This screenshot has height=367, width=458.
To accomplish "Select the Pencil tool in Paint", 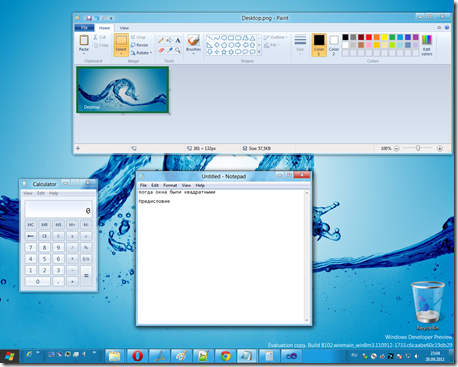I will coord(161,41).
